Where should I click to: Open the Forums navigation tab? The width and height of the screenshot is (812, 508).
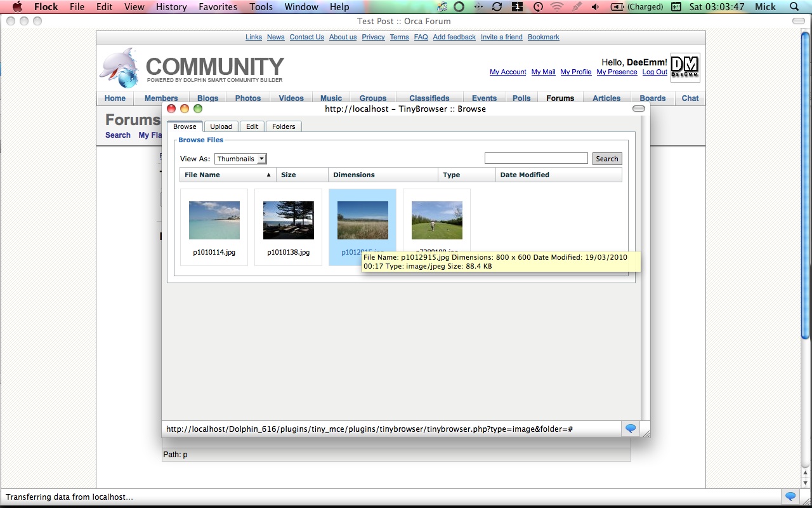click(x=560, y=98)
